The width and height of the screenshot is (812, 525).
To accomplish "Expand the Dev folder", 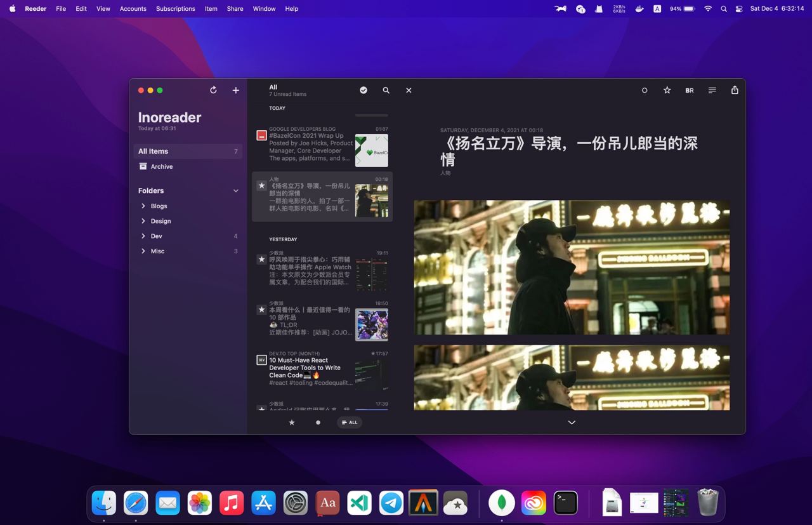I will (x=143, y=236).
